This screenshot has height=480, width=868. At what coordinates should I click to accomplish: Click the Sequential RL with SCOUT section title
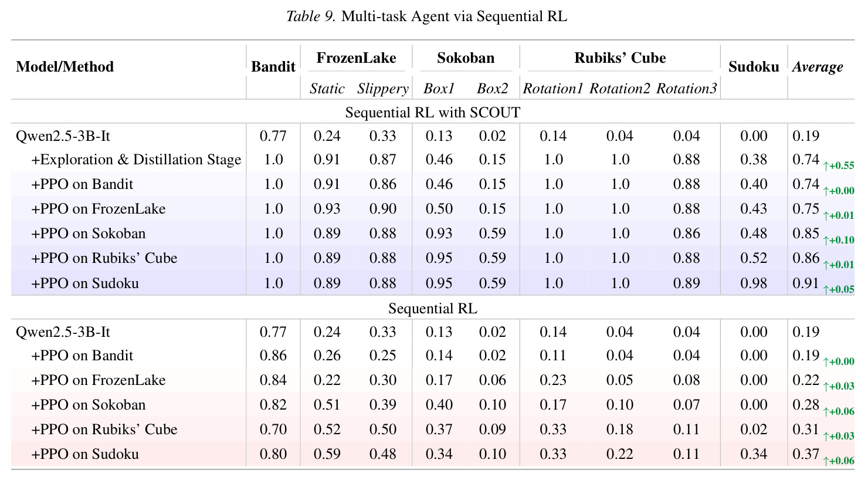[x=433, y=112]
